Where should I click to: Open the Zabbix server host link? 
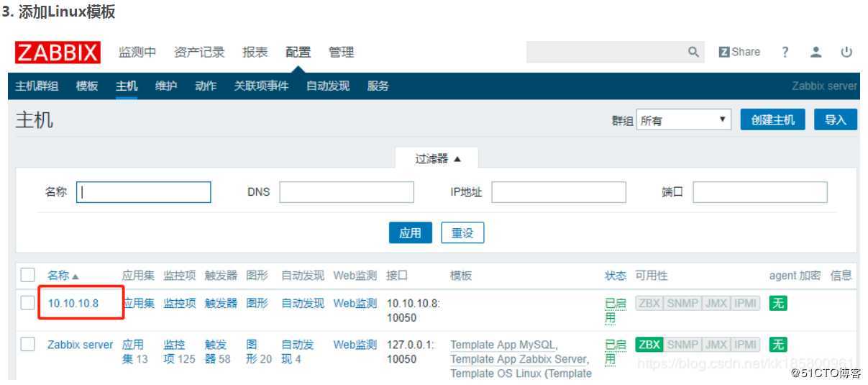[81, 345]
